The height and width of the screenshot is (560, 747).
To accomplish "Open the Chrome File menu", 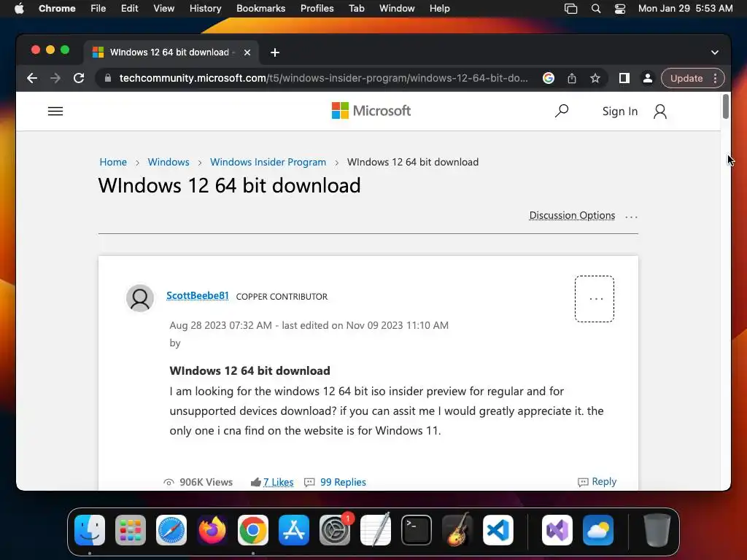I will 98,9.
